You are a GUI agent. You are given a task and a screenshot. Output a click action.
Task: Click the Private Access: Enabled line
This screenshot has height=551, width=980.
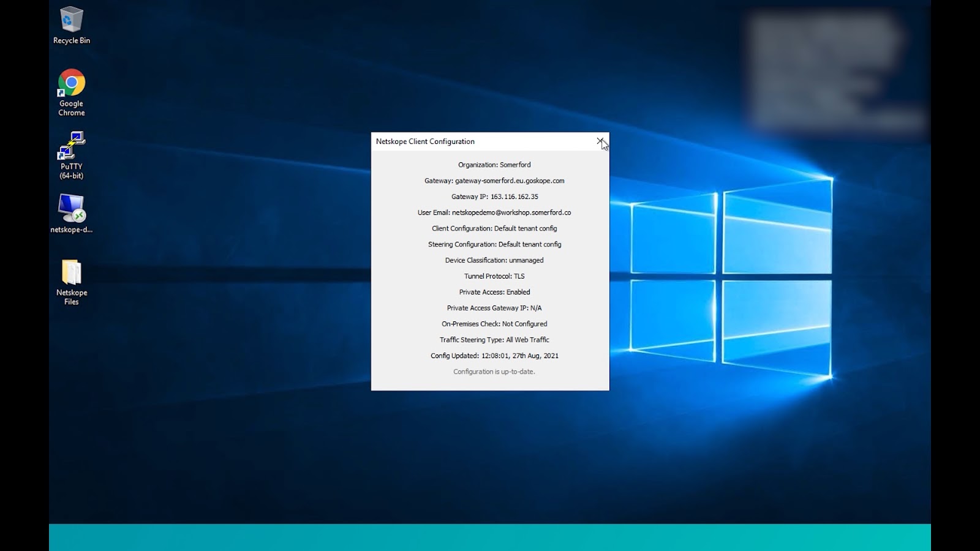494,292
